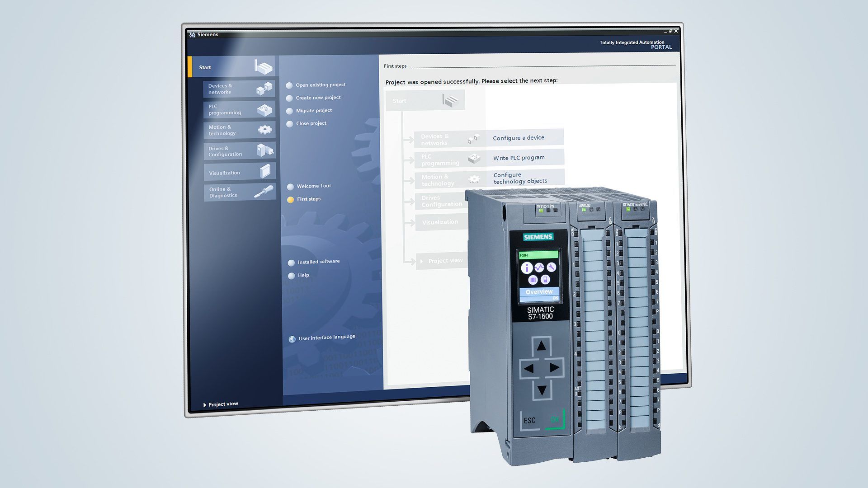Select the Configure technology objects option
Screen dimensions: 868x488
pyautogui.click(x=520, y=178)
